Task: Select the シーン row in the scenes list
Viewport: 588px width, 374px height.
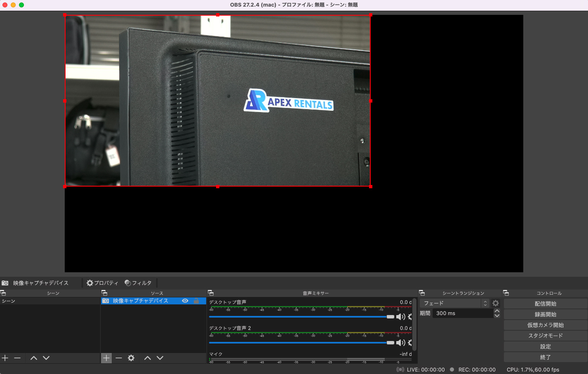Action: point(50,301)
